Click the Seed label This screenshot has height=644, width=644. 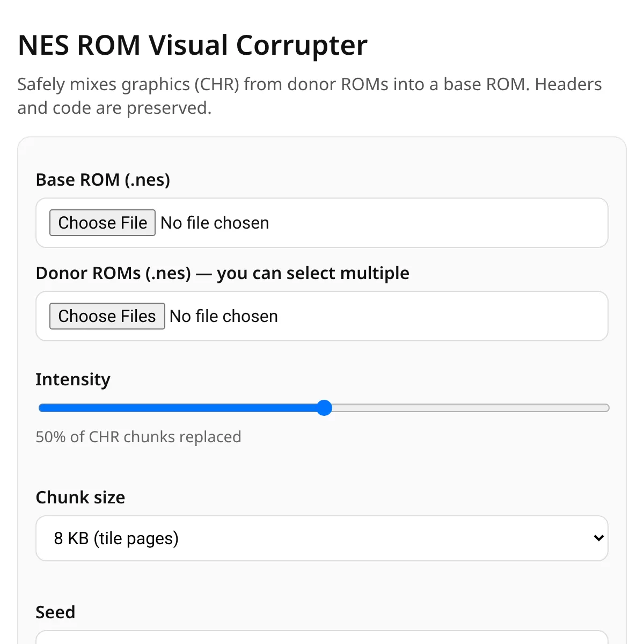click(55, 612)
